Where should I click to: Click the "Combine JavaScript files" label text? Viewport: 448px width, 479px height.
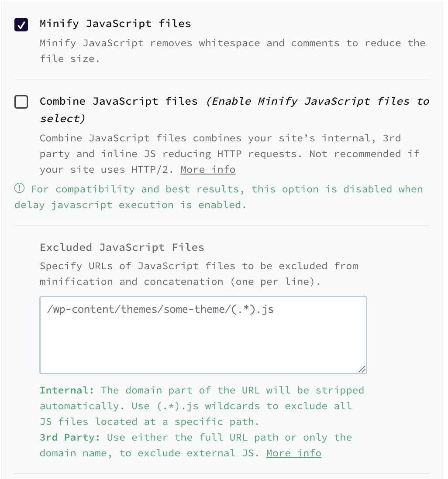pos(119,101)
